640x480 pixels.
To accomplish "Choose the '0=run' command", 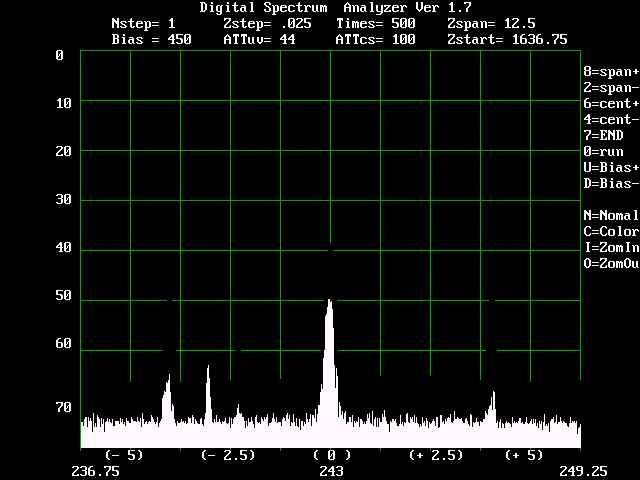I will [603, 152].
